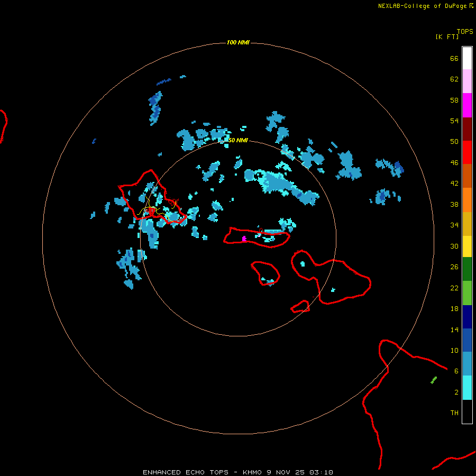Click the legend value 18
The height and width of the screenshot is (476, 476).
coord(454,309)
